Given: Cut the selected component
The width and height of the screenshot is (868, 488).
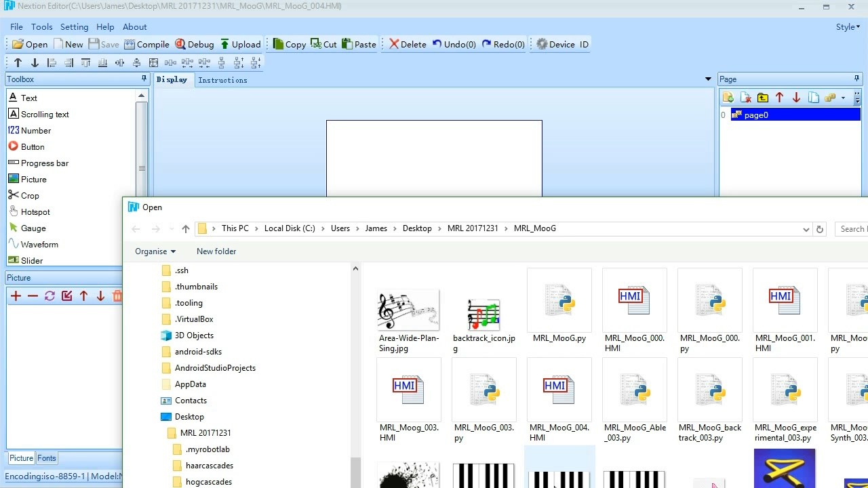Looking at the screenshot, I should pyautogui.click(x=323, y=44).
